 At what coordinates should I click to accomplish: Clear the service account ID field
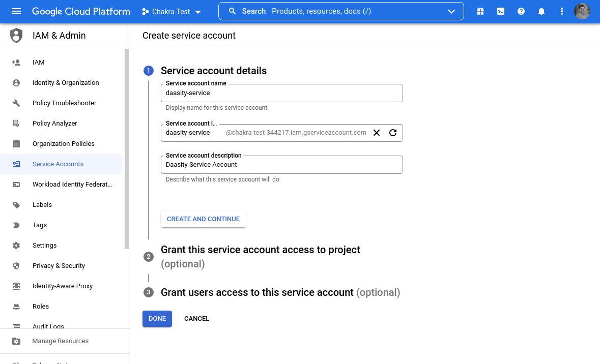tap(377, 133)
